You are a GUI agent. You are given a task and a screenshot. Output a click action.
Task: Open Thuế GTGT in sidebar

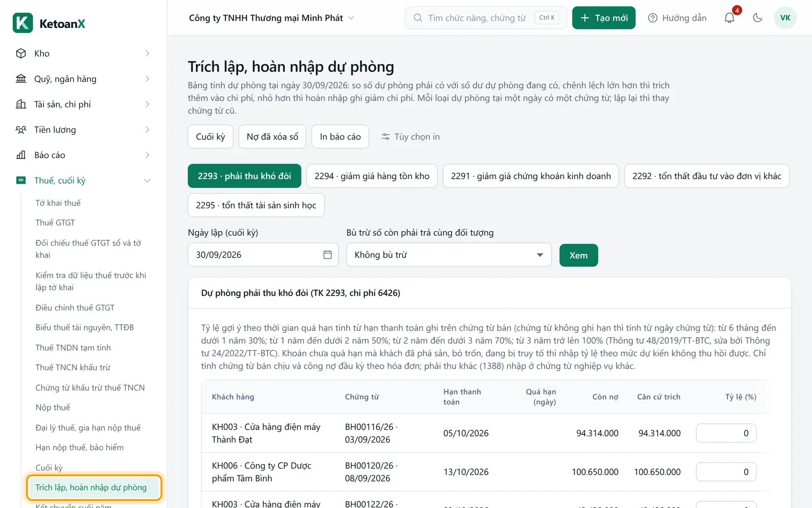[55, 223]
